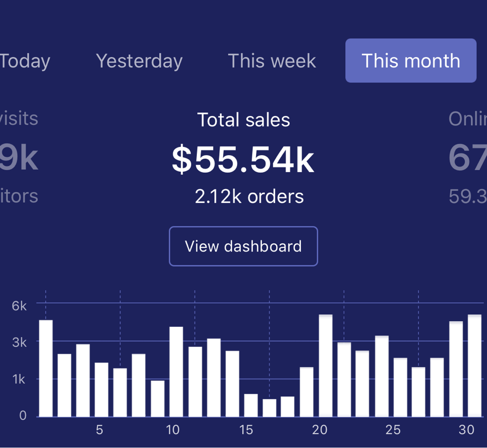Click the $55.54k sales figure
This screenshot has width=487, height=448.
243,159
